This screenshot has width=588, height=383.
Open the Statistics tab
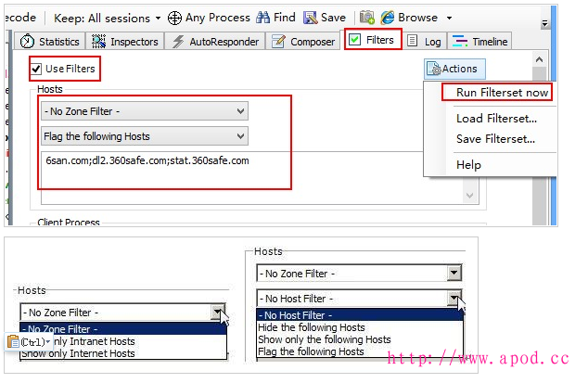point(51,42)
